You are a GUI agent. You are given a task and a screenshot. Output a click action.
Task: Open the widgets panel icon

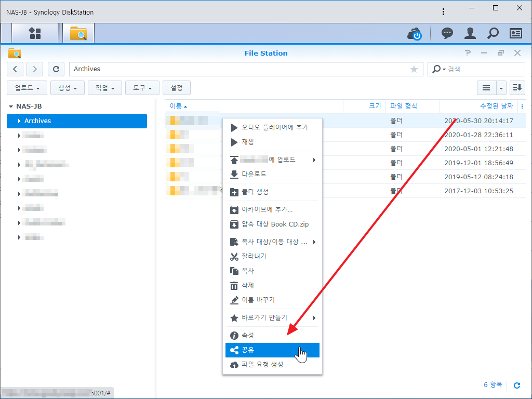[x=515, y=34]
